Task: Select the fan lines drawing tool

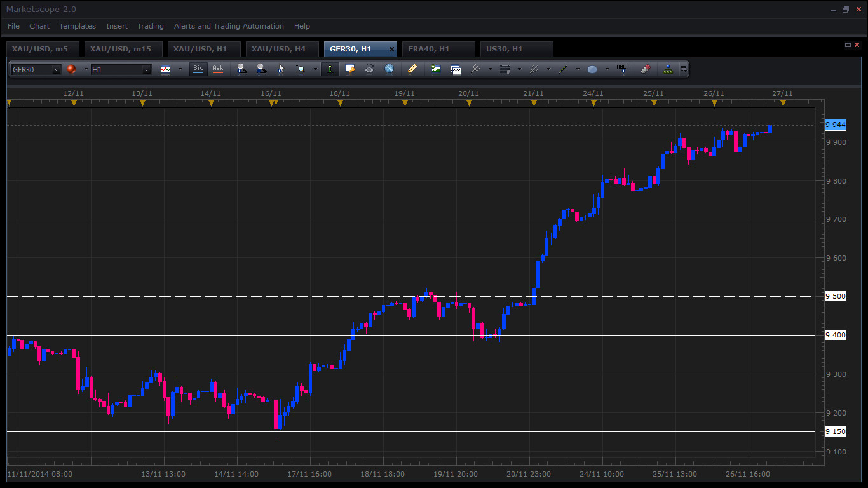Action: [534, 69]
